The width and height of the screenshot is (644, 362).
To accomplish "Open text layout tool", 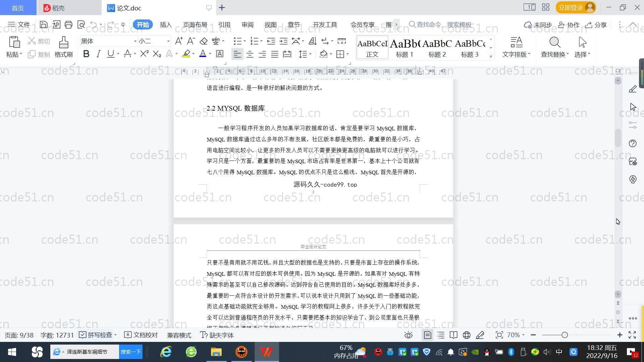I will pyautogui.click(x=516, y=47).
